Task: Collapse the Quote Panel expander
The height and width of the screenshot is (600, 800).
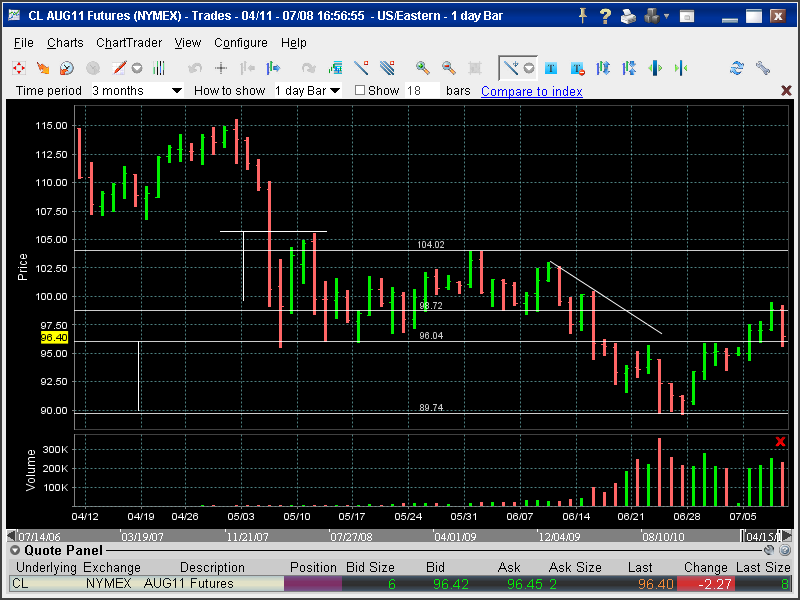Action: pos(15,550)
